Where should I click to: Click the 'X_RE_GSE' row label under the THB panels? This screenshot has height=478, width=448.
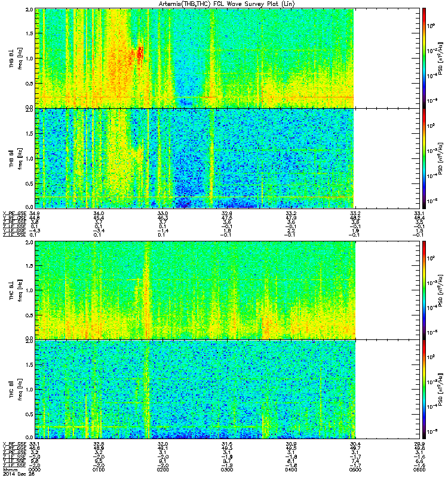[14, 213]
